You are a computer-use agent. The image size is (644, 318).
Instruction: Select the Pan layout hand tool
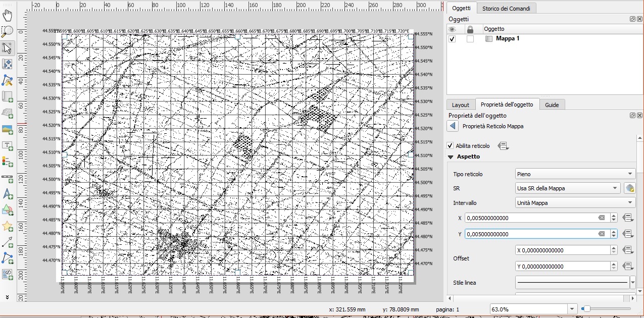click(x=8, y=16)
